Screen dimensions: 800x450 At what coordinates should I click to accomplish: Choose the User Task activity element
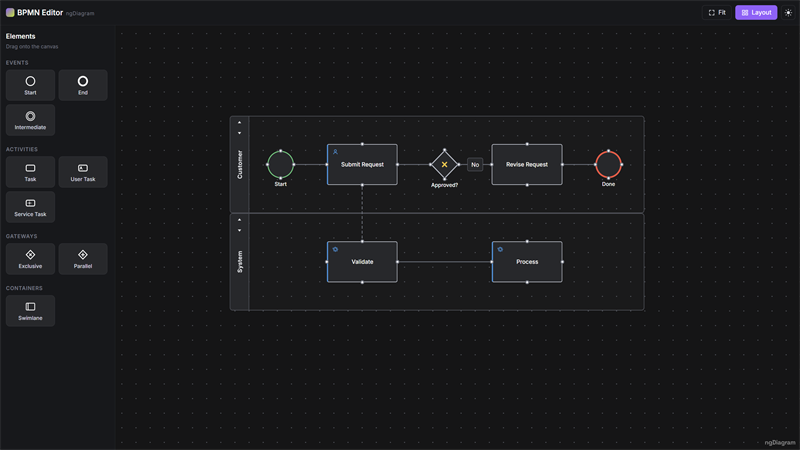[83, 172]
